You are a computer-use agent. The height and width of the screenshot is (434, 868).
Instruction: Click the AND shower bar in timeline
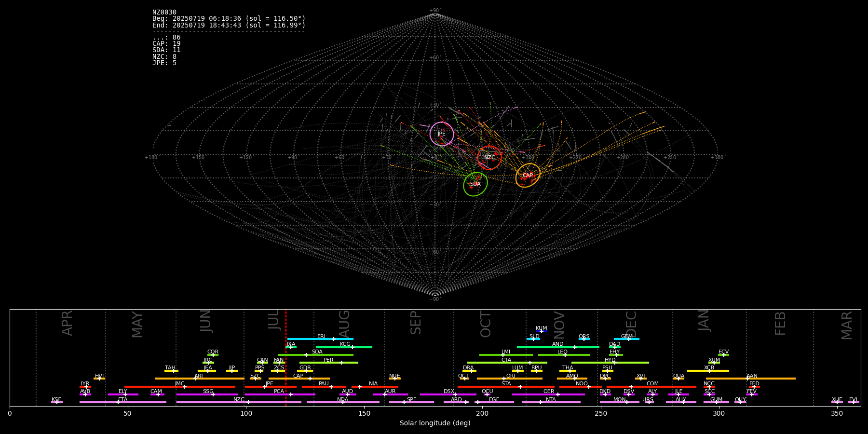(x=558, y=347)
